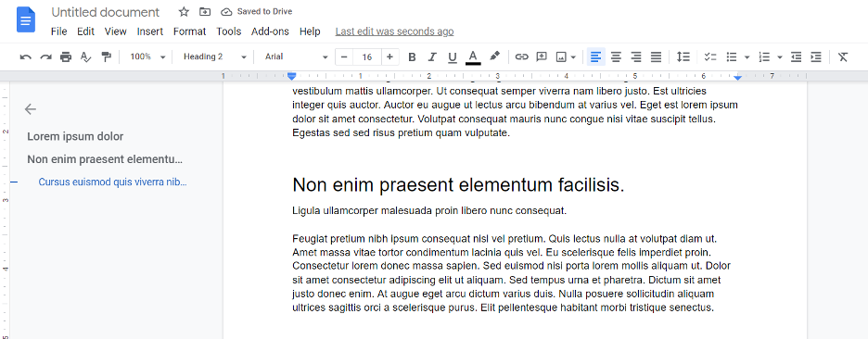This screenshot has height=339, width=868.
Task: Run spelling and grammar check
Action: point(86,56)
